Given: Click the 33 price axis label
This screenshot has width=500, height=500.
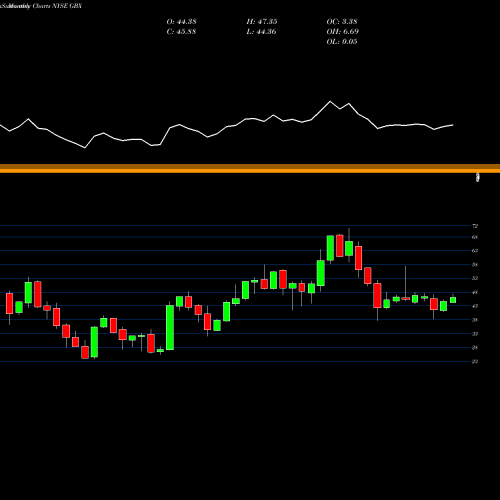Looking at the screenshot, I should tap(475, 334).
